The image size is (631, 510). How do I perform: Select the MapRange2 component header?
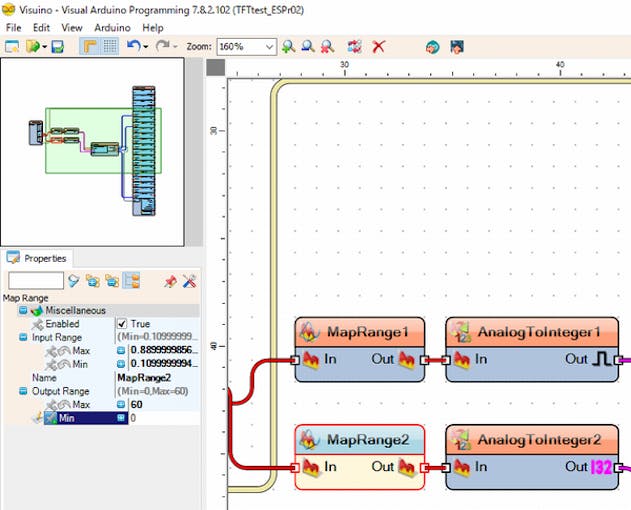360,440
